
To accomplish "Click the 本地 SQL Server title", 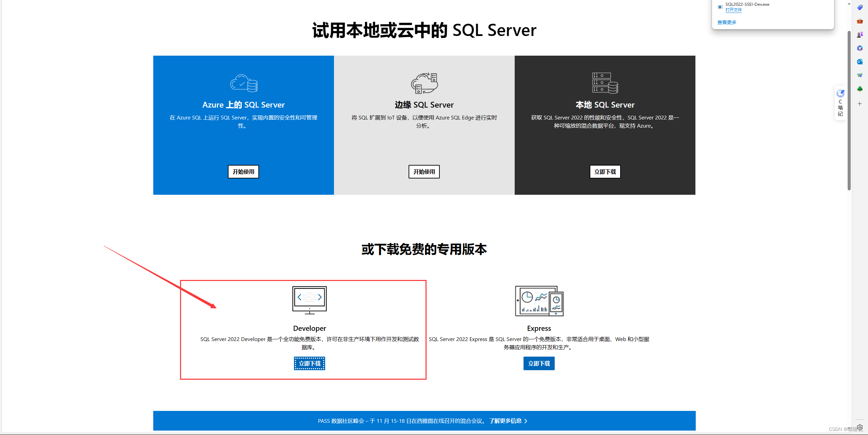I will click(x=605, y=105).
